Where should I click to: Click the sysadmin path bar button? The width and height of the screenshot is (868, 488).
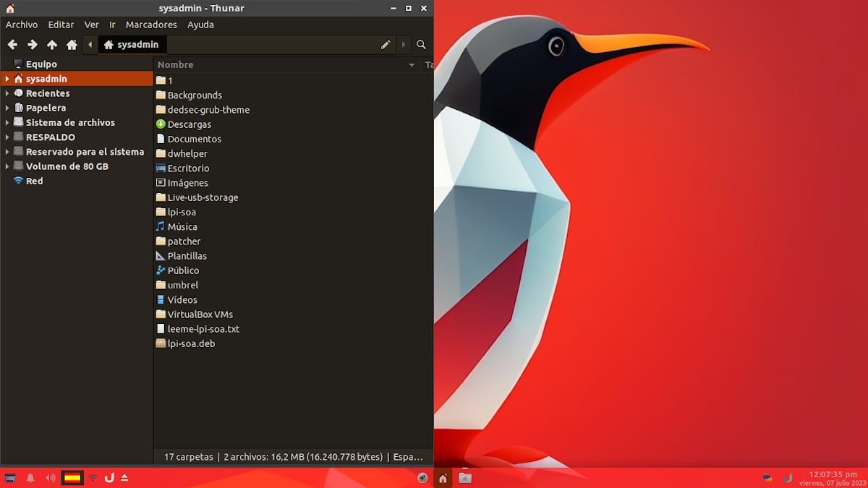click(x=131, y=45)
